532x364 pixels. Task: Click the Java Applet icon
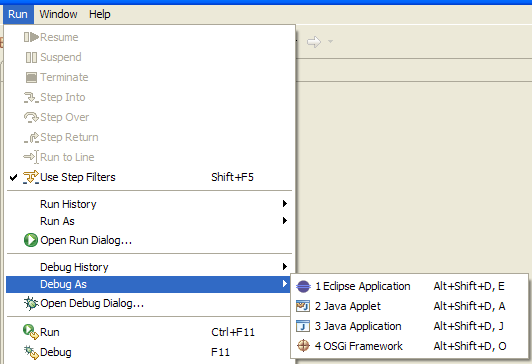point(303,306)
